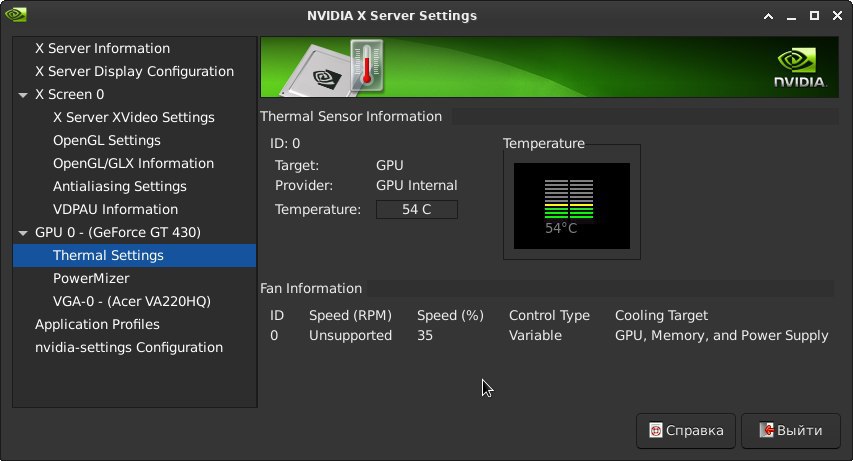
Task: Click the NVIDIA logo in the banner
Action: pos(799,67)
